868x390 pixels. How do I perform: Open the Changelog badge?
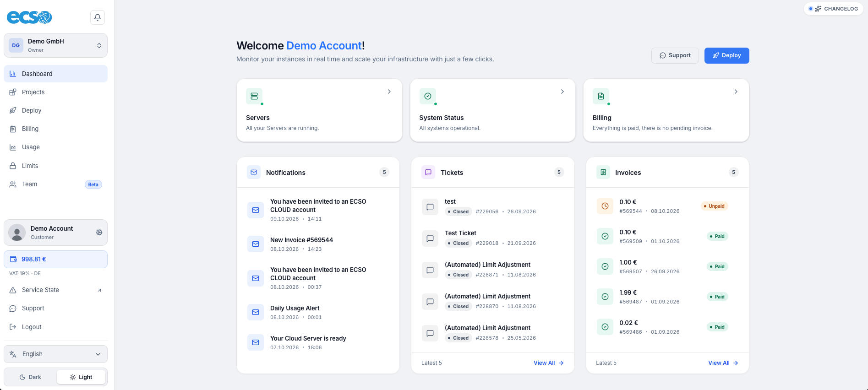[x=834, y=9]
